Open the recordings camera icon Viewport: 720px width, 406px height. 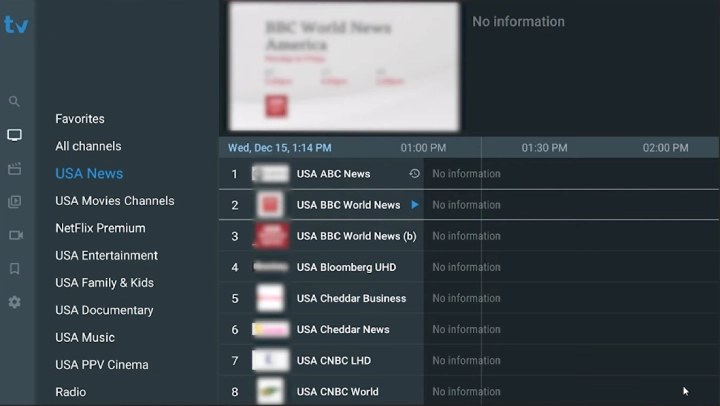coord(14,235)
